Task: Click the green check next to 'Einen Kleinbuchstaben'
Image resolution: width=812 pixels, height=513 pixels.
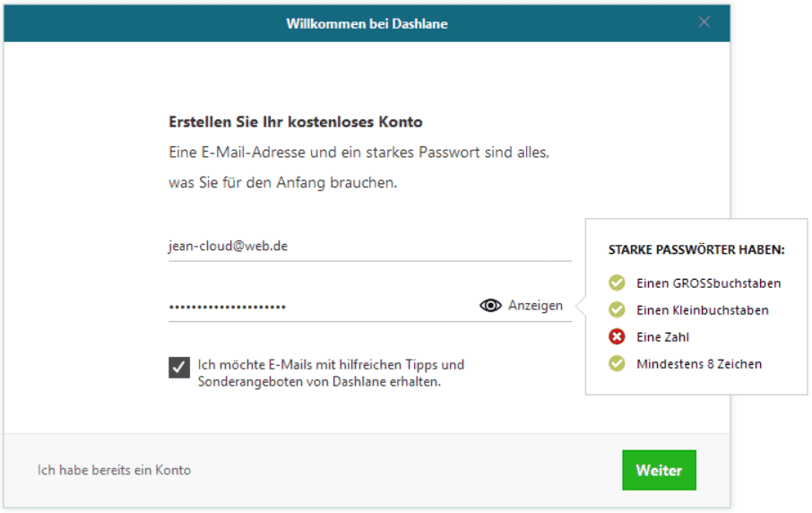Action: [x=617, y=310]
